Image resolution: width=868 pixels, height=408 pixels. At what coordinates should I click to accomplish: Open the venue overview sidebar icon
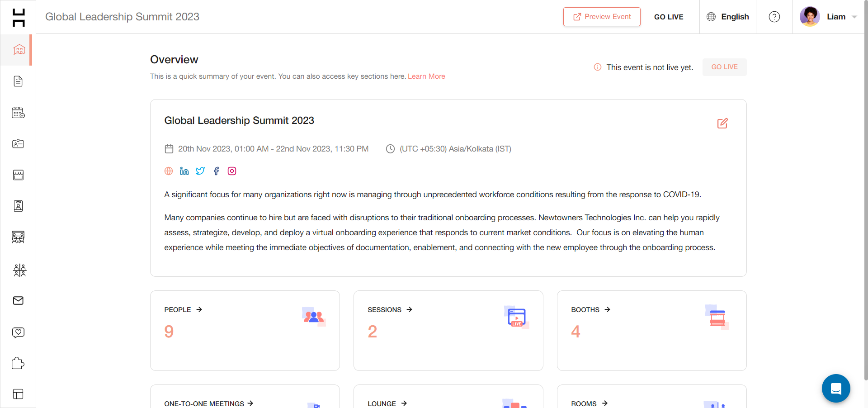point(19,50)
